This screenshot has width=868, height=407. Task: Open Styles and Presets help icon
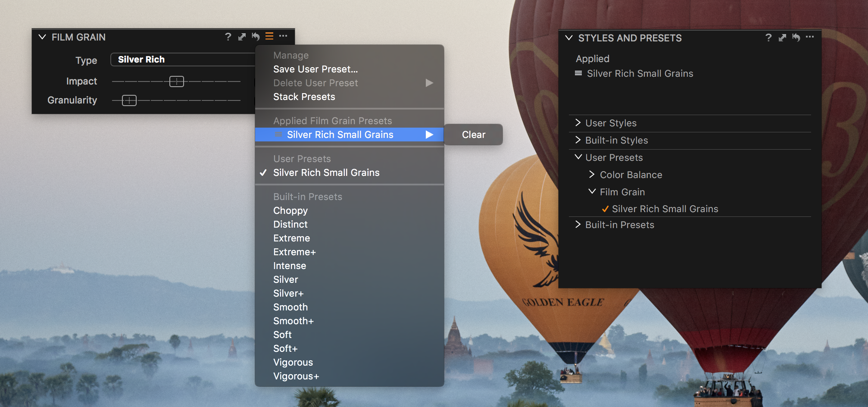(768, 38)
